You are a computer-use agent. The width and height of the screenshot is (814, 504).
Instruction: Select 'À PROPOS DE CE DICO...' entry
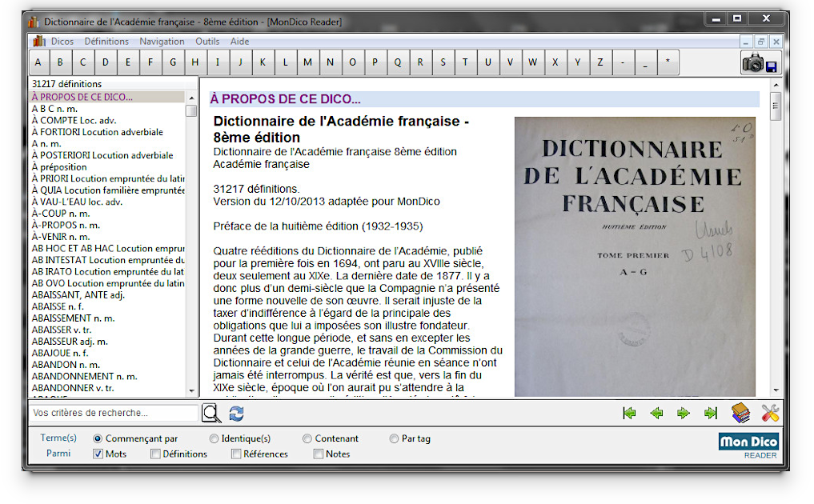pos(106,97)
